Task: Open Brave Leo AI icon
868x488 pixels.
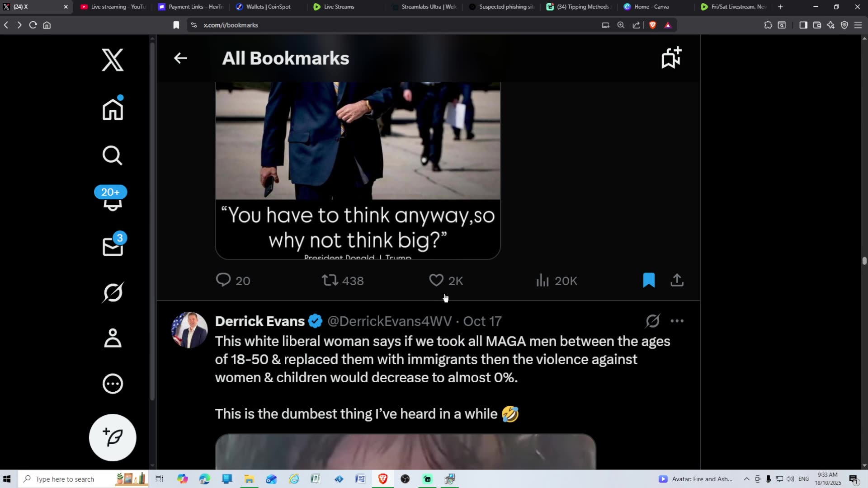Action: pyautogui.click(x=830, y=25)
